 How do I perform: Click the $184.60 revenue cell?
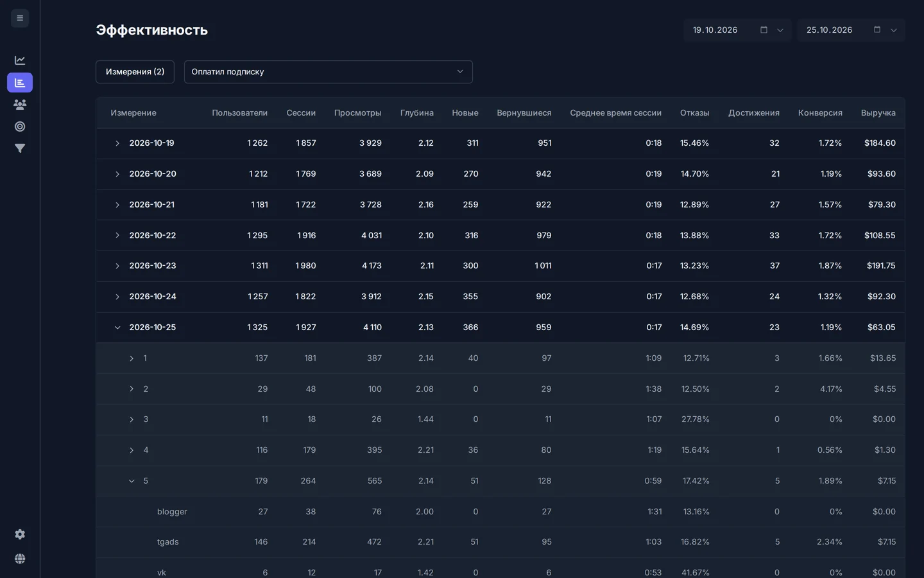point(880,143)
